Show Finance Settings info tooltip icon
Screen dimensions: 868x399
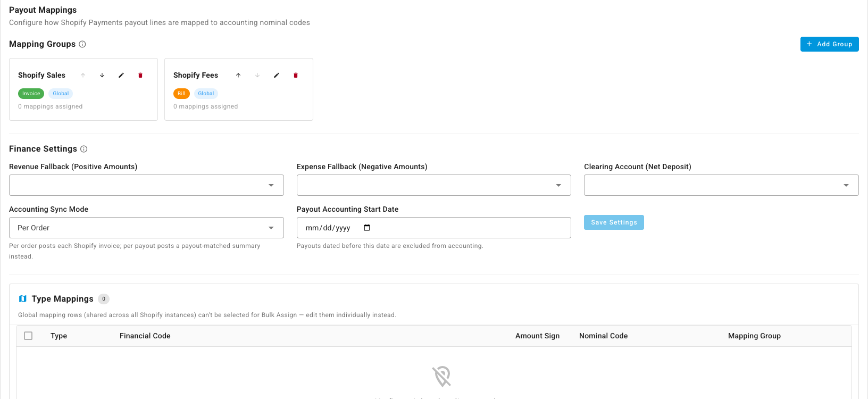point(84,149)
